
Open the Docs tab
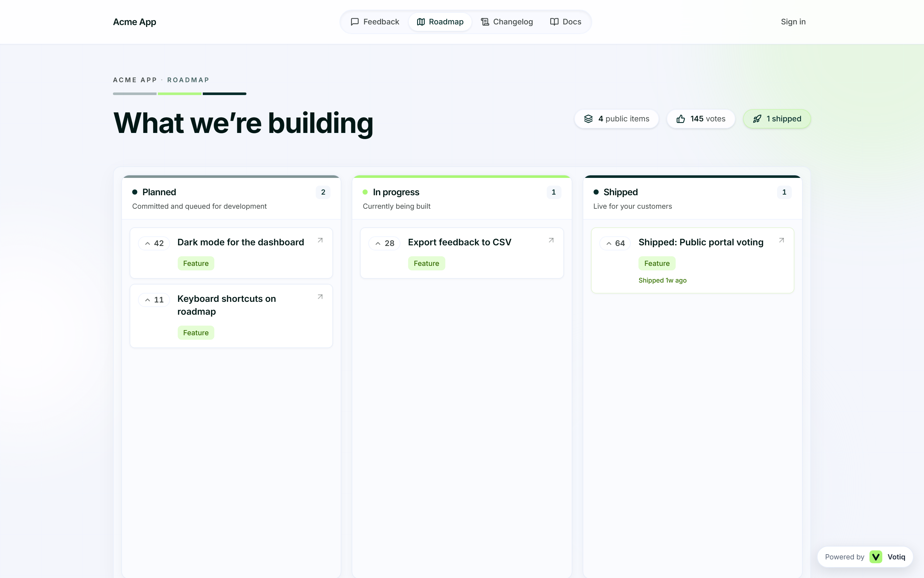tap(566, 22)
